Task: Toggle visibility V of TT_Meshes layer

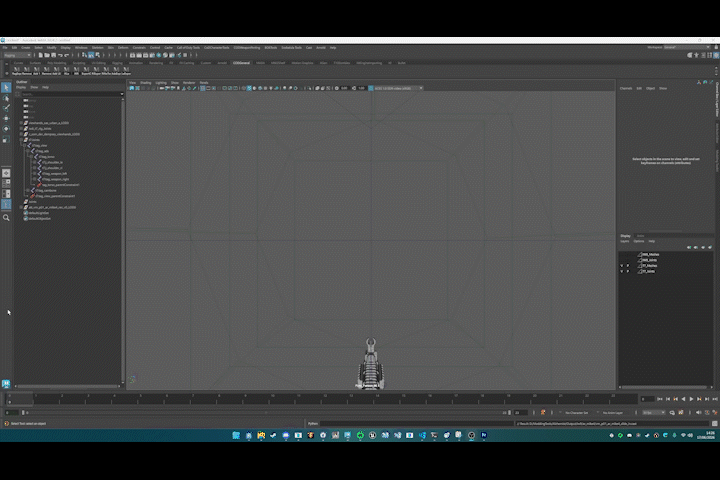Action: tap(622, 265)
